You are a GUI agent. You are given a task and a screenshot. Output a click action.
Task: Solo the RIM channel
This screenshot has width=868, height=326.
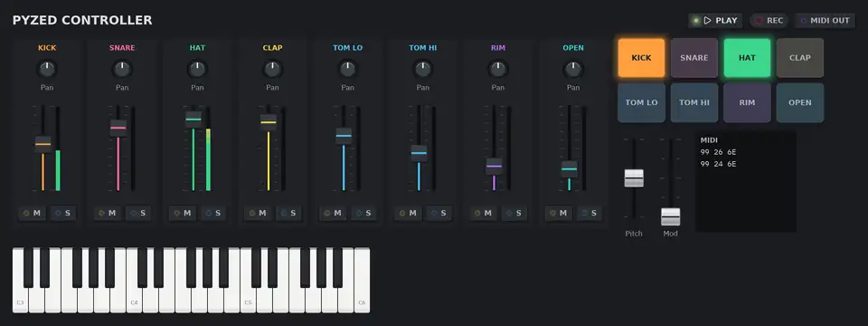click(x=514, y=213)
